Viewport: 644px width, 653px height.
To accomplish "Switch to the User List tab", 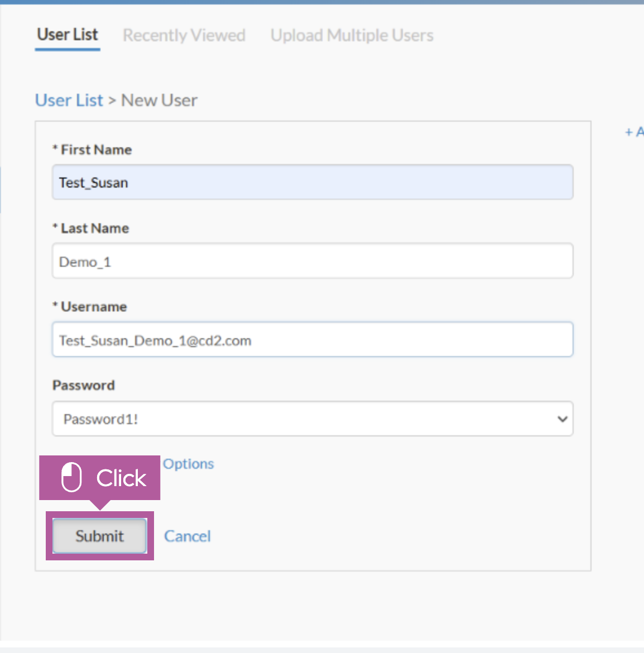I will [68, 35].
